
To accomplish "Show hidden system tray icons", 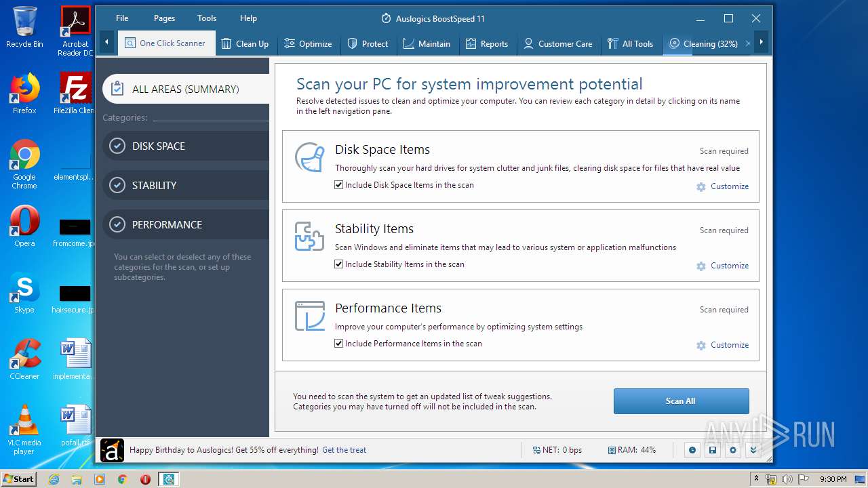I will coord(756,479).
